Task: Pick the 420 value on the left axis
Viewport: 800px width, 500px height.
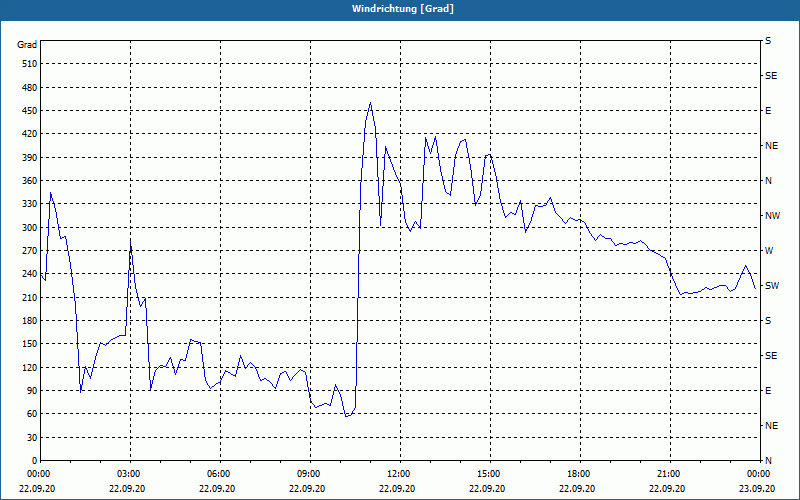Action: [x=30, y=134]
